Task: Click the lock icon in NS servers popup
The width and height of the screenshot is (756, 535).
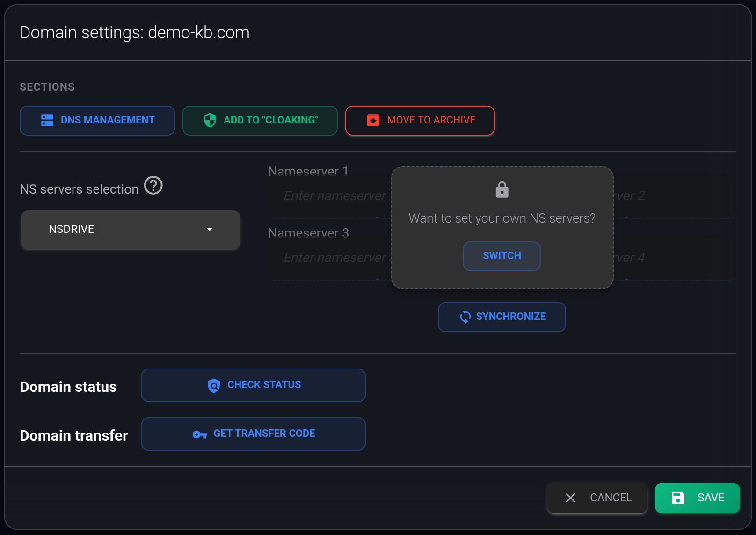Action: pos(502,190)
